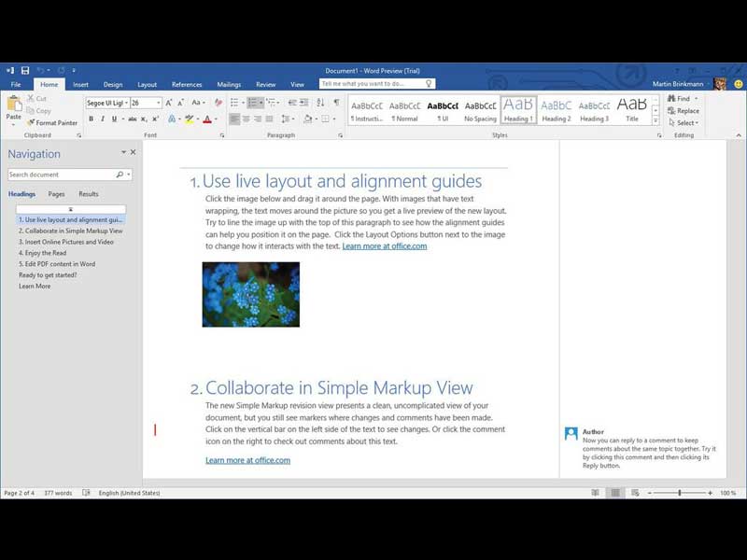Adjust the zoom slider in status bar

click(x=678, y=493)
